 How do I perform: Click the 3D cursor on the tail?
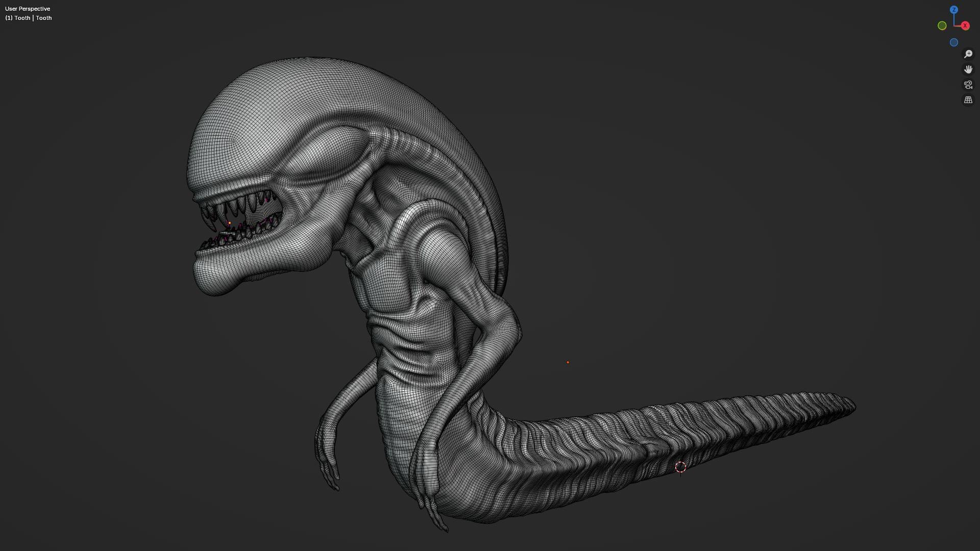pos(680,467)
